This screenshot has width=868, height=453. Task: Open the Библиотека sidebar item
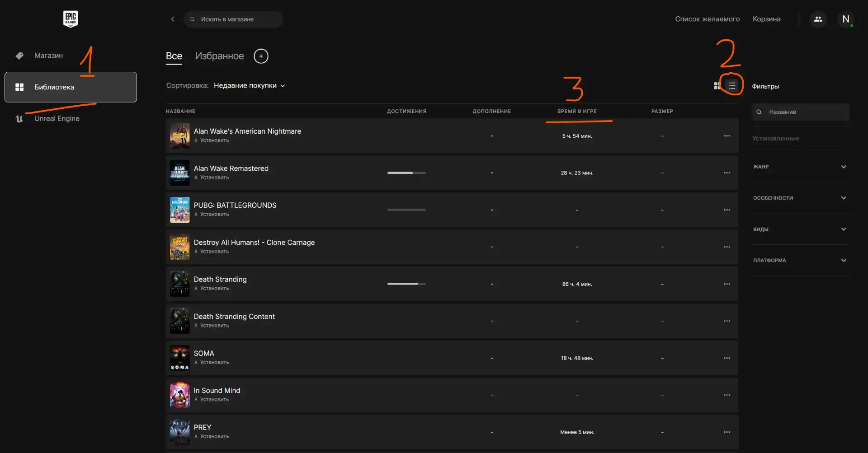click(x=71, y=87)
